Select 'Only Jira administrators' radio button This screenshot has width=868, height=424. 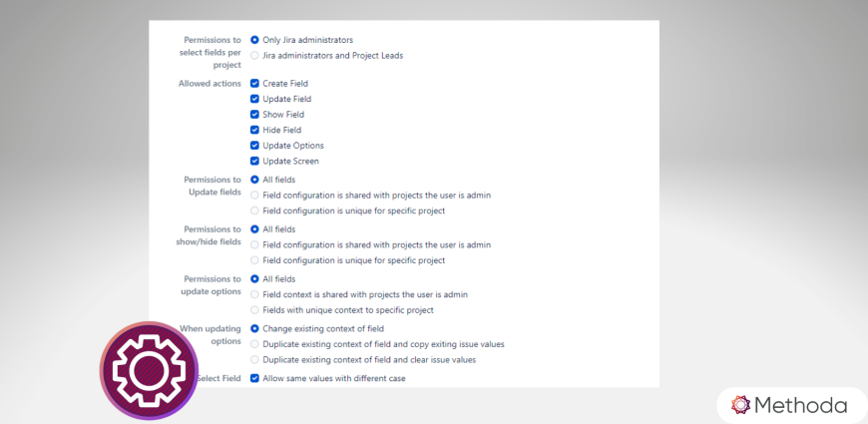[x=255, y=40]
